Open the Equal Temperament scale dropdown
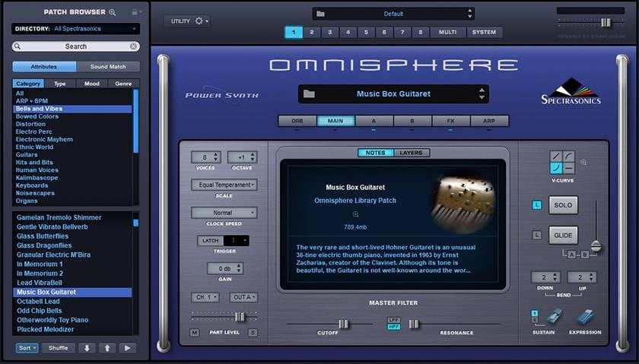Viewport: 639px width, 364px height. 224,185
